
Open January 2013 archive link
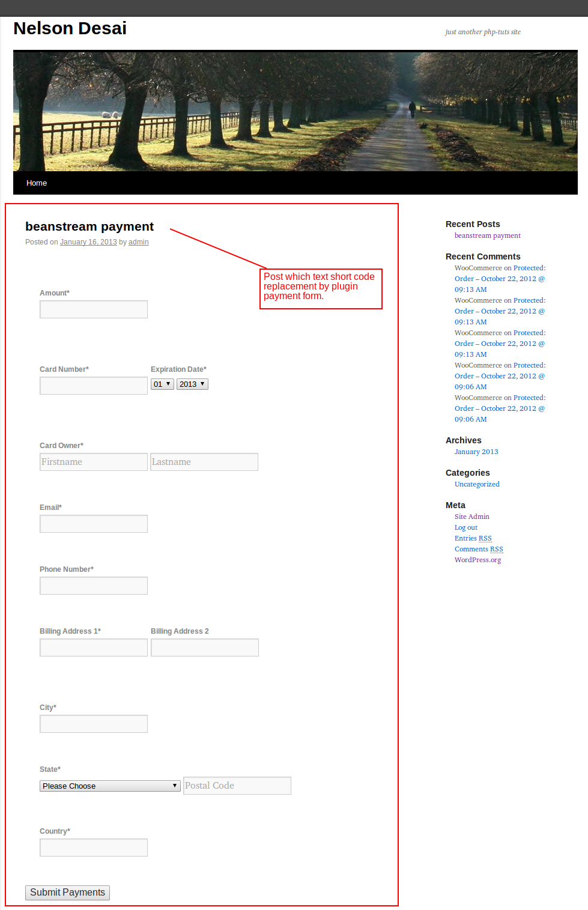pos(476,452)
